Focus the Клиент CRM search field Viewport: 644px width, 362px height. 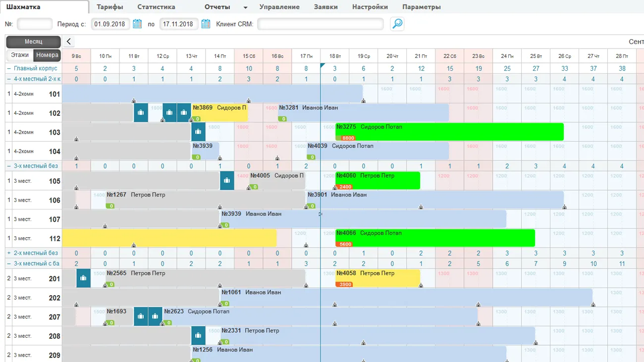(320, 24)
